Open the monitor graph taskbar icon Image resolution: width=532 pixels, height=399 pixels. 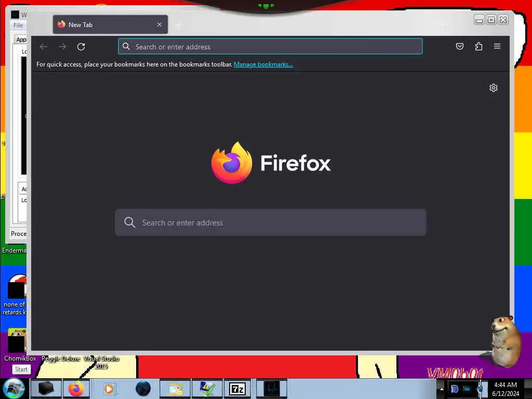[x=271, y=389]
